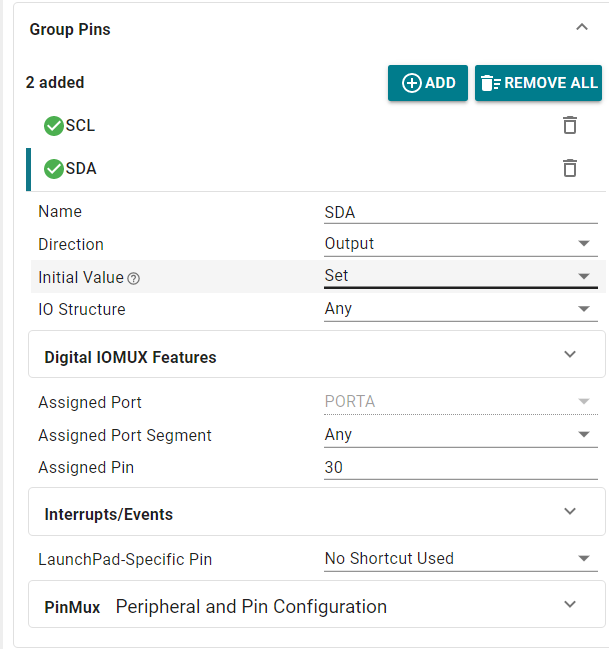Delete the SDA pin with its trash icon
The image size is (609, 649).
570,168
